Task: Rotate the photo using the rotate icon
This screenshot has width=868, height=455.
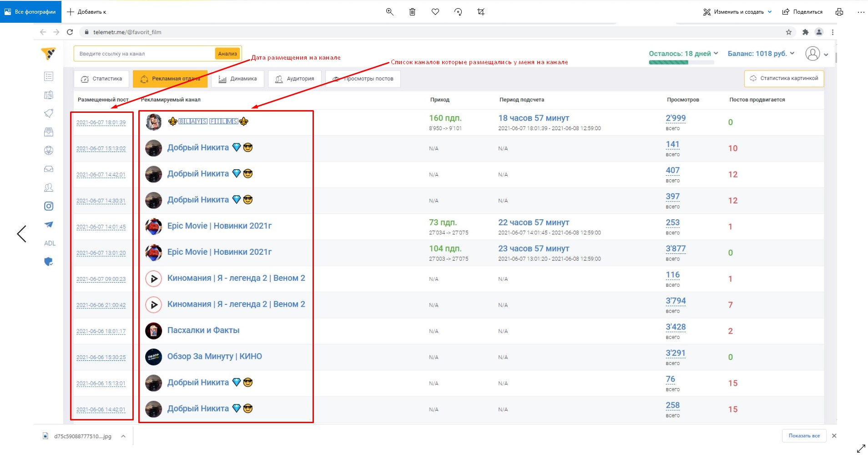Action: point(458,12)
